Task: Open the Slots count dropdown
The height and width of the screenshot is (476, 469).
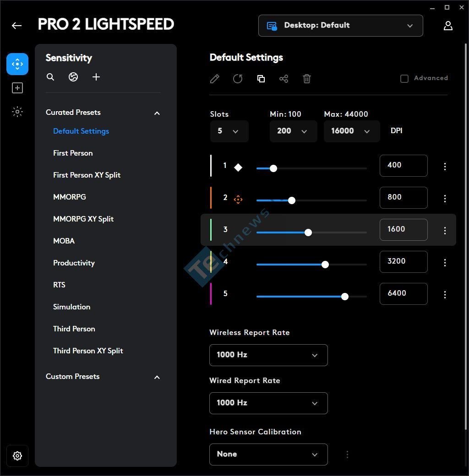Action: [x=229, y=131]
